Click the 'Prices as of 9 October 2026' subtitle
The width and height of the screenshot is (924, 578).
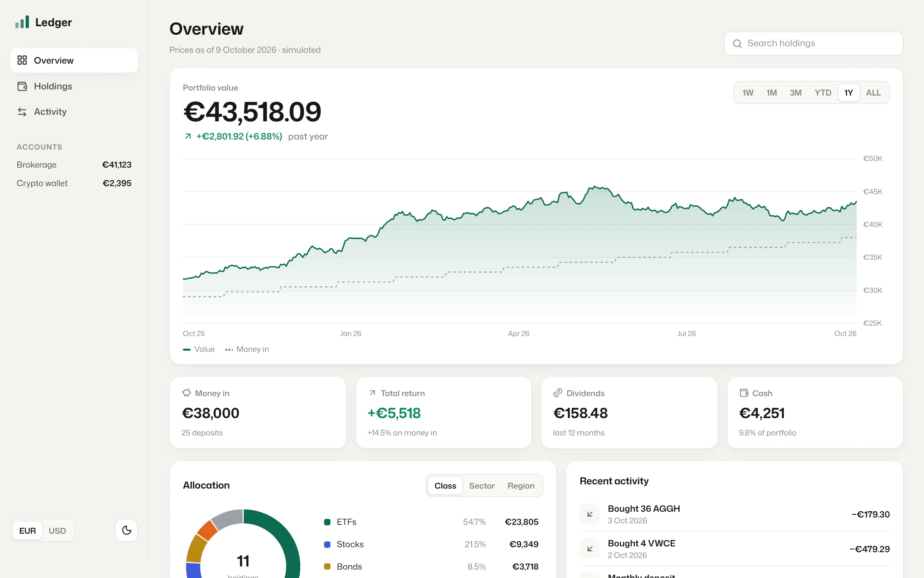point(223,50)
